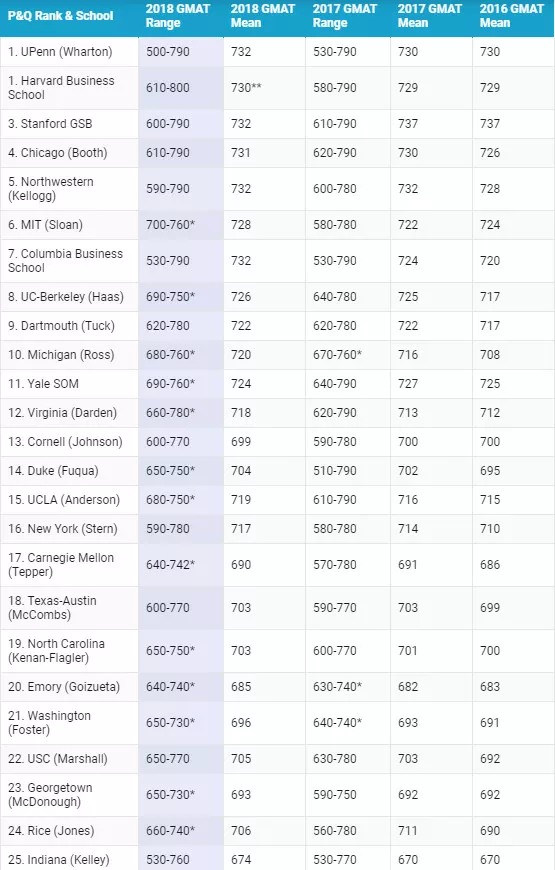Select Stanford GSB in the school column
Screen dimensions: 555x870
click(50, 124)
